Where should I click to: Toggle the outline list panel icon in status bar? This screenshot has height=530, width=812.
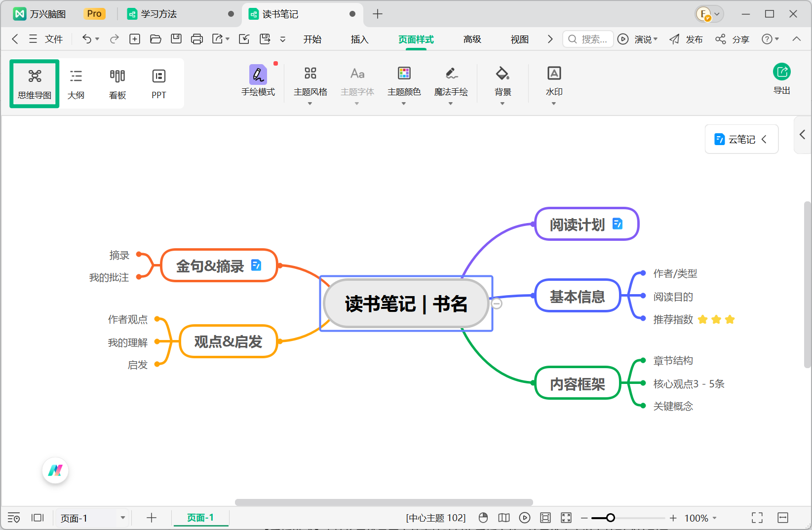click(14, 518)
